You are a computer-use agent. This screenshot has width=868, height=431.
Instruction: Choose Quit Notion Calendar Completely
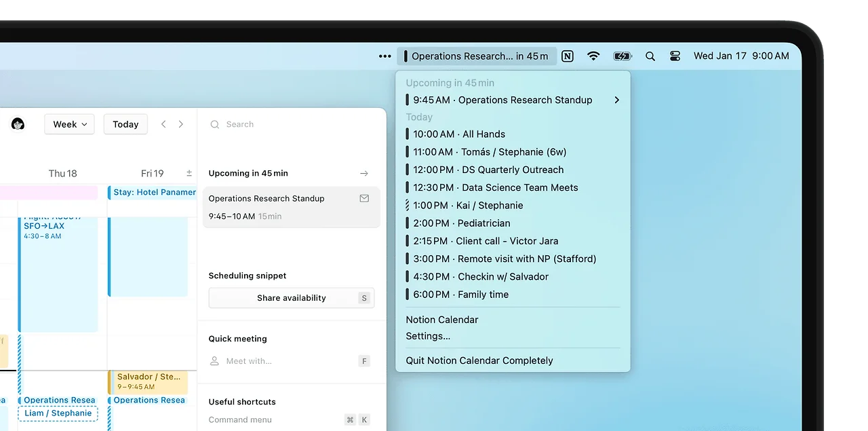point(479,360)
